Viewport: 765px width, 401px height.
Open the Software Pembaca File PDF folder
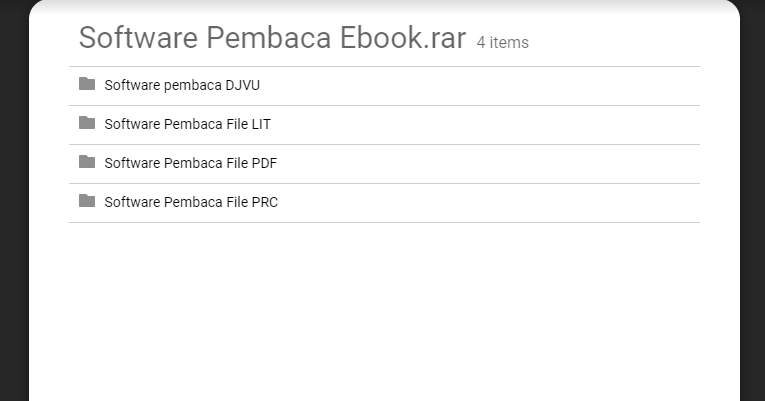[190, 163]
